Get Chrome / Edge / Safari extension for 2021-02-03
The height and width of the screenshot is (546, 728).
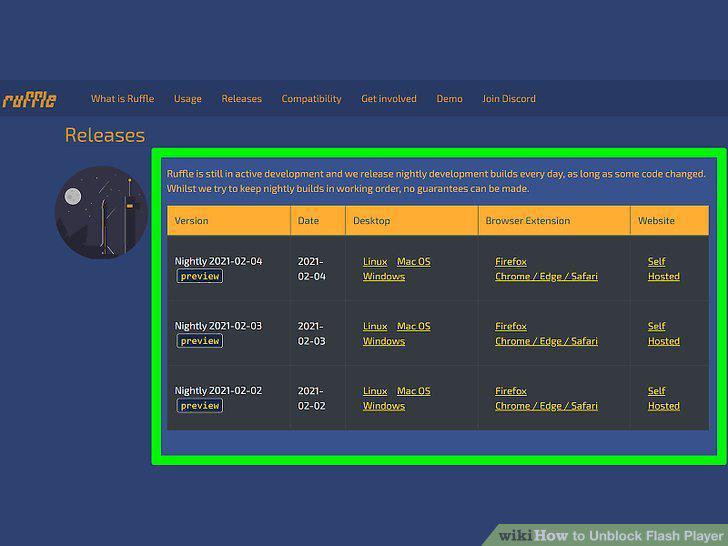[x=546, y=341]
